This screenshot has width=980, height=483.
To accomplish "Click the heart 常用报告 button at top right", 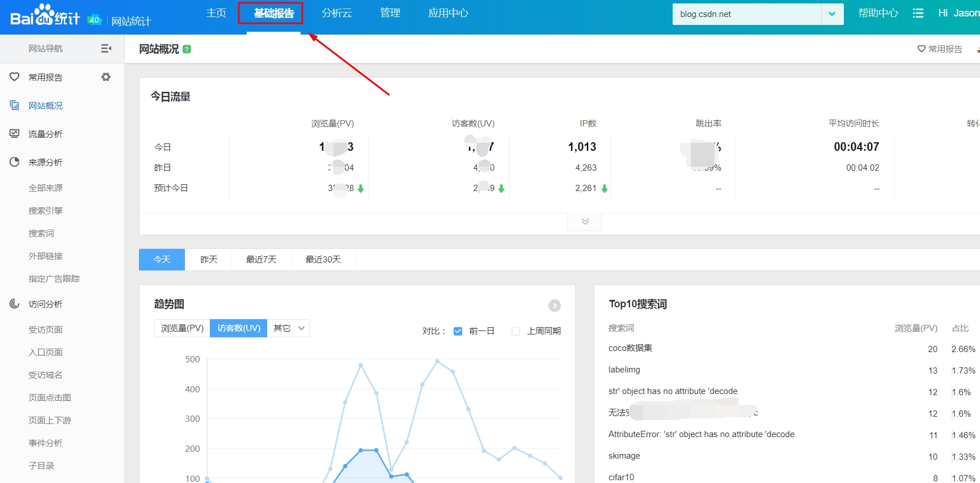I will (940, 49).
